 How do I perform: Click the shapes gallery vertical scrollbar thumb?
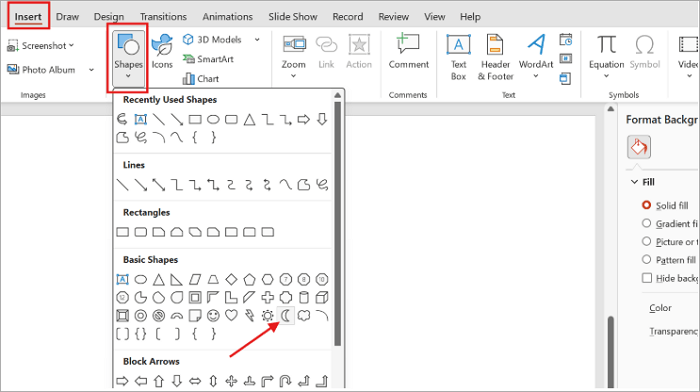338,223
